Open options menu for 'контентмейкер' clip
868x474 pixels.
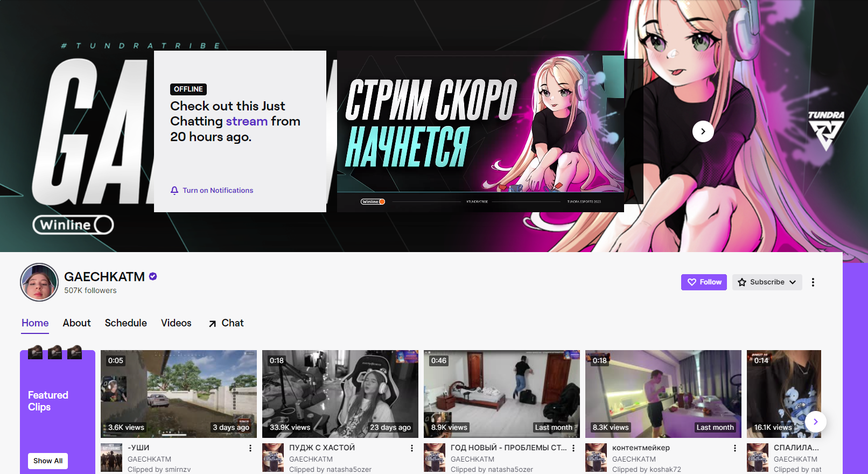[735, 448]
